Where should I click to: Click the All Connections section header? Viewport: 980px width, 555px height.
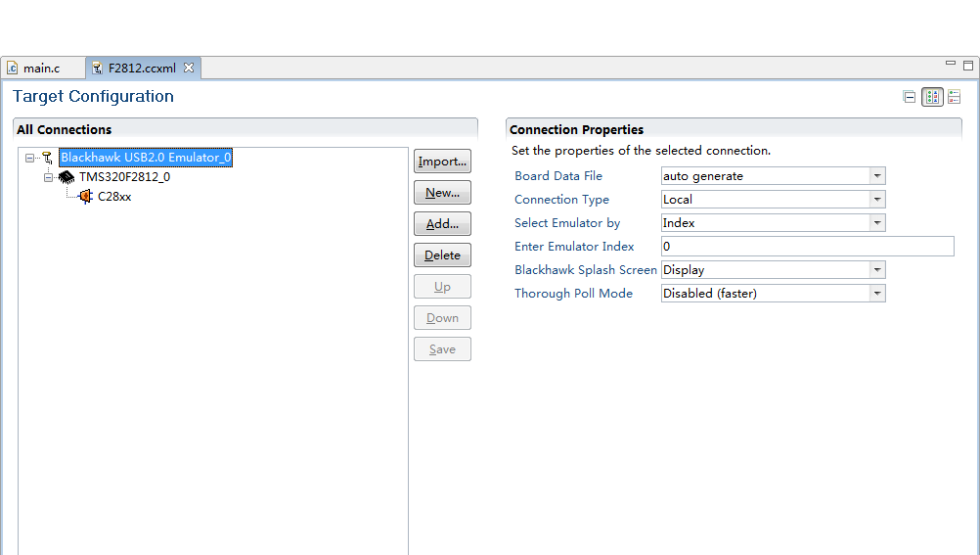pos(64,129)
